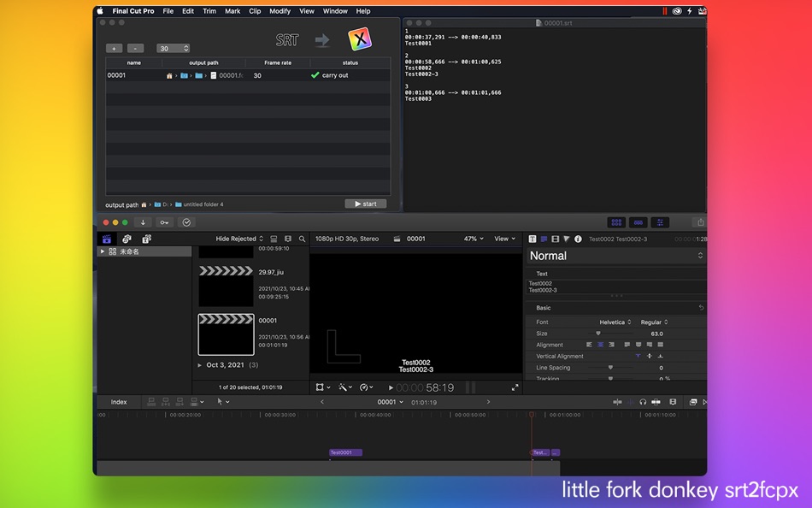Enable center text alignment in Basic section
Screen dimensions: 812x508
tap(600, 345)
